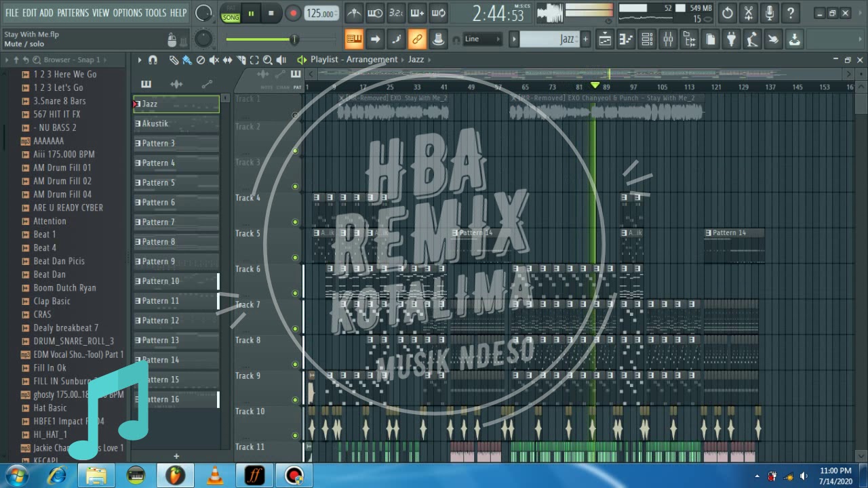This screenshot has width=868, height=488.
Task: Start one-click microphone recording
Action: [770, 13]
